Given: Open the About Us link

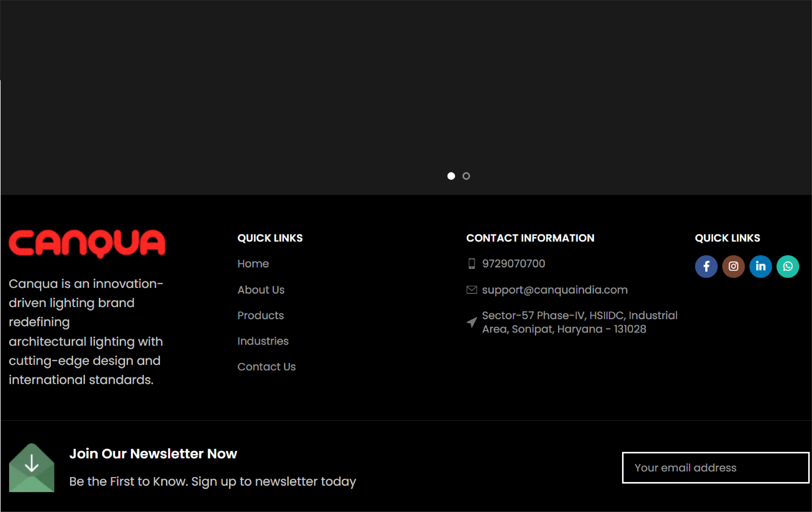Looking at the screenshot, I should [x=261, y=290].
